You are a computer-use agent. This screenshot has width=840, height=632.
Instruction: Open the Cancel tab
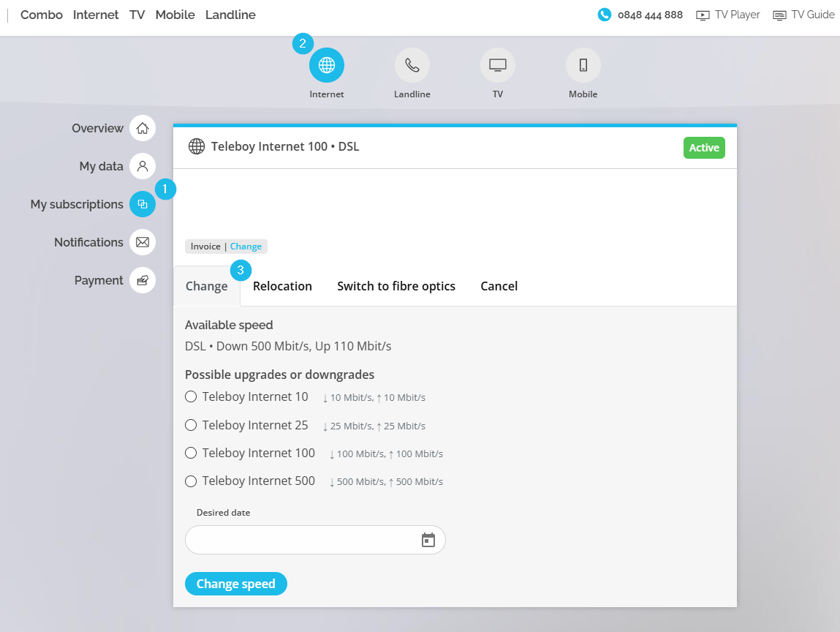point(499,286)
